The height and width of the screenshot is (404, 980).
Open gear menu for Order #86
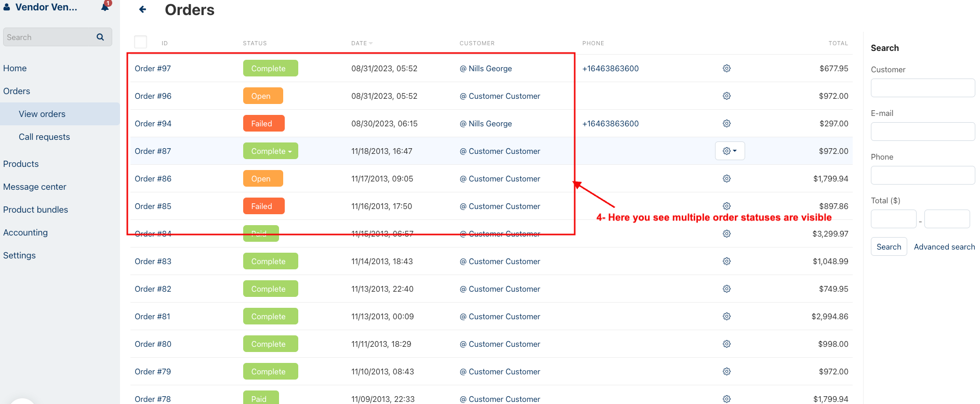(x=726, y=178)
